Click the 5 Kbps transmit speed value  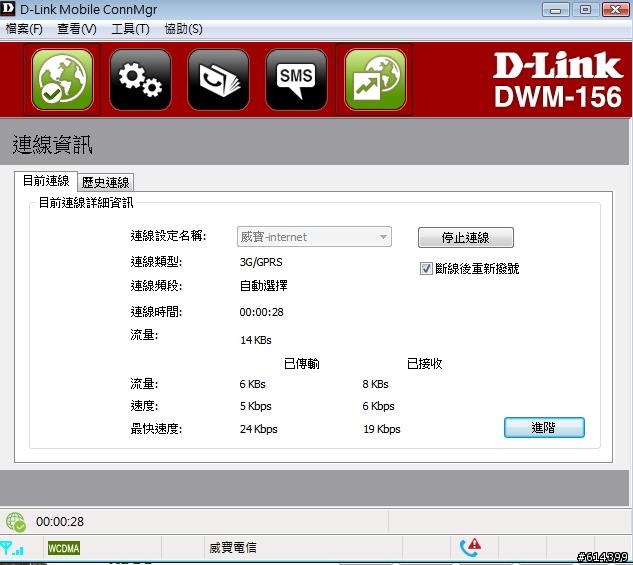point(256,406)
